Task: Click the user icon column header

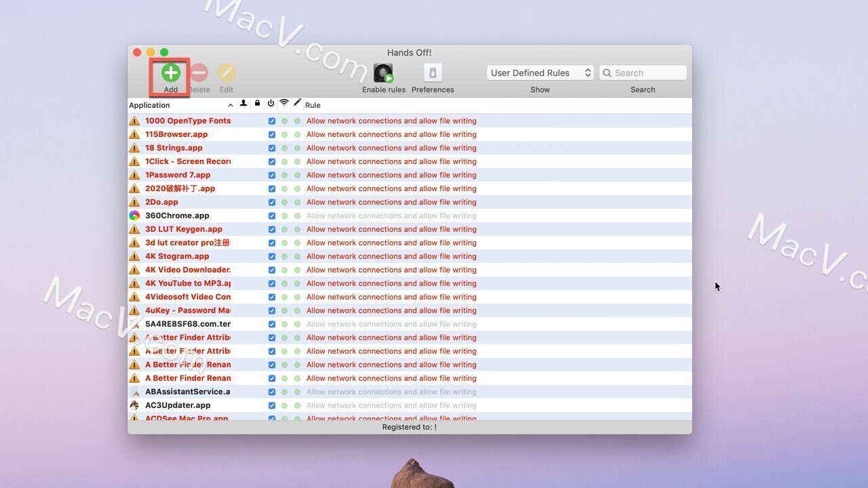Action: 243,104
